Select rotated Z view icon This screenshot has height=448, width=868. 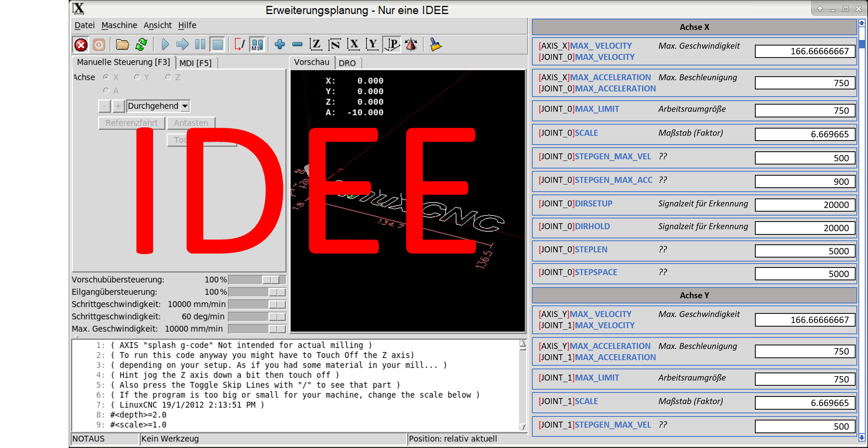(334, 45)
